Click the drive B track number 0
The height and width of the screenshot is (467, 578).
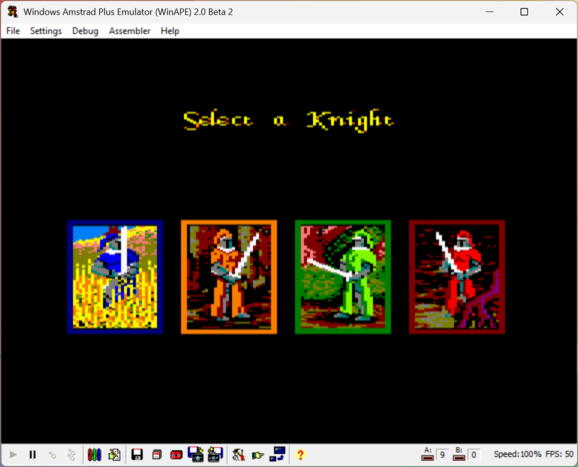pyautogui.click(x=474, y=455)
